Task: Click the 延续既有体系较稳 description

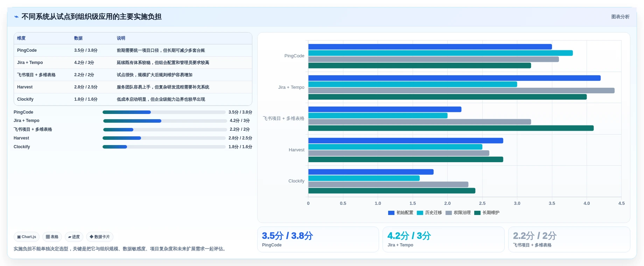Action: 163,63
